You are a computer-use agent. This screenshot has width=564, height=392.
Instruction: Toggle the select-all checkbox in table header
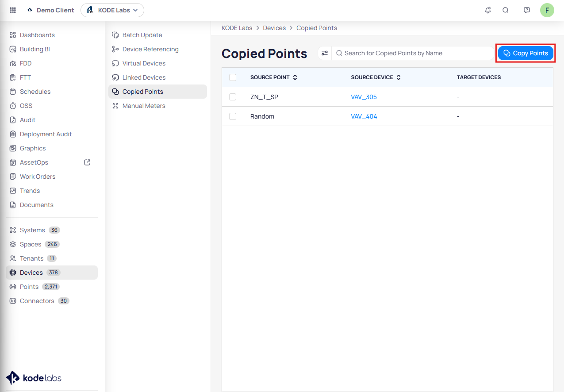pos(233,77)
